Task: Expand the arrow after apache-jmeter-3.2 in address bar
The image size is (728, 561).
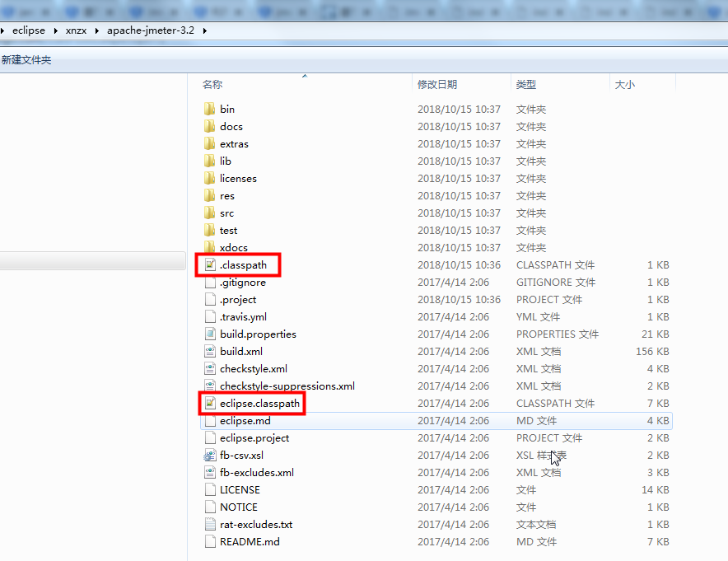Action: [205, 30]
